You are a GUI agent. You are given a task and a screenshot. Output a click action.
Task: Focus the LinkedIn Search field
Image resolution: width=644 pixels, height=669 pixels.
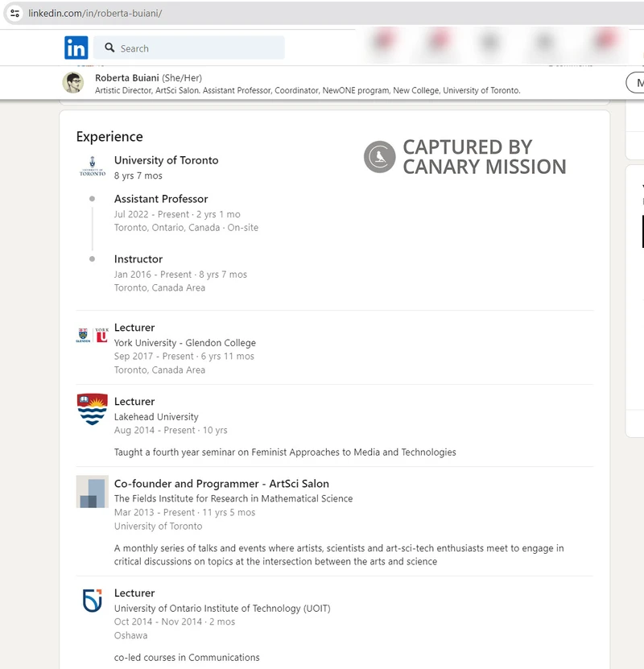pos(189,47)
